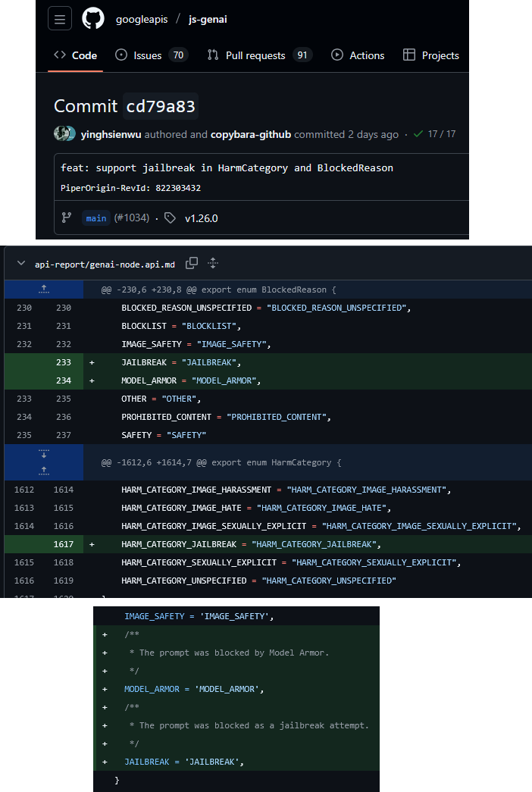Image resolution: width=532 pixels, height=792 pixels.
Task: Select added line 233 JAILBREAK
Action: click(268, 362)
